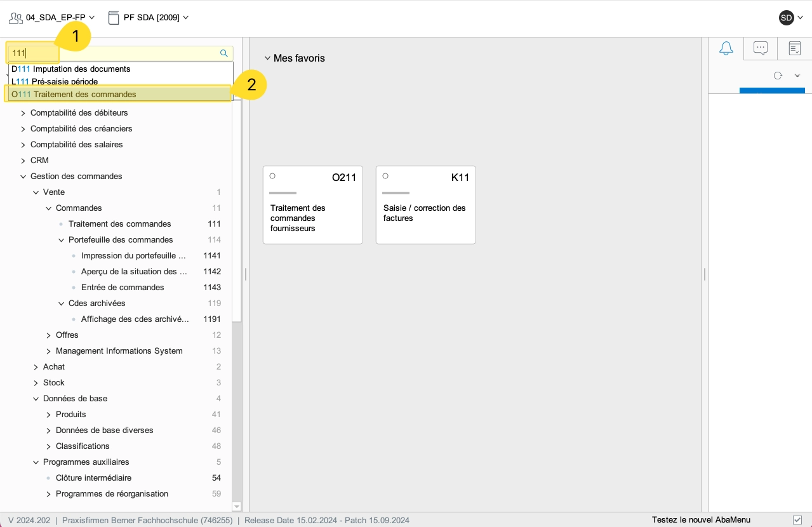The image size is (812, 527).
Task: Open the notifications bell panel
Action: pos(726,48)
